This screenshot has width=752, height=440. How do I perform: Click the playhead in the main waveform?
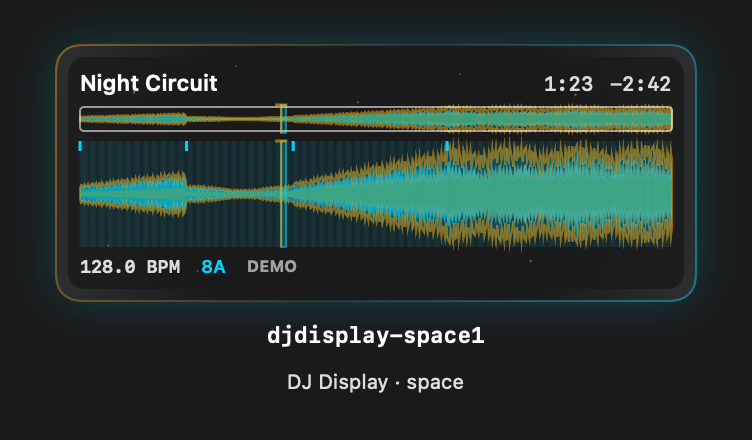(x=283, y=194)
